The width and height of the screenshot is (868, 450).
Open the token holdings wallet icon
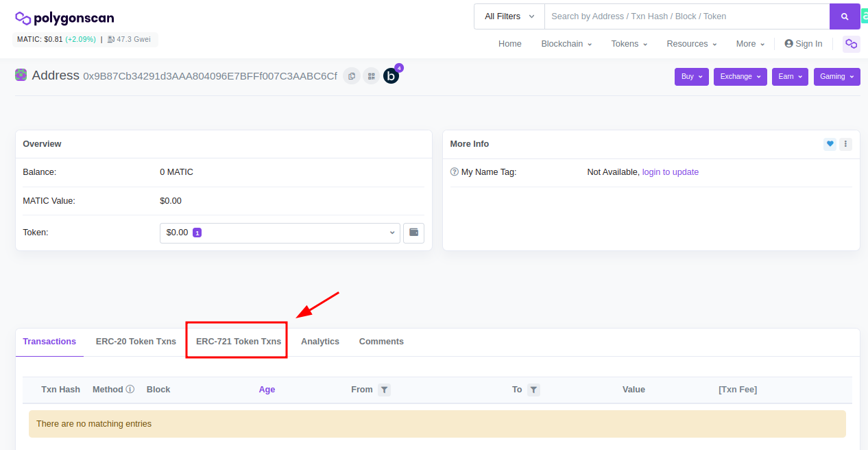pos(413,233)
